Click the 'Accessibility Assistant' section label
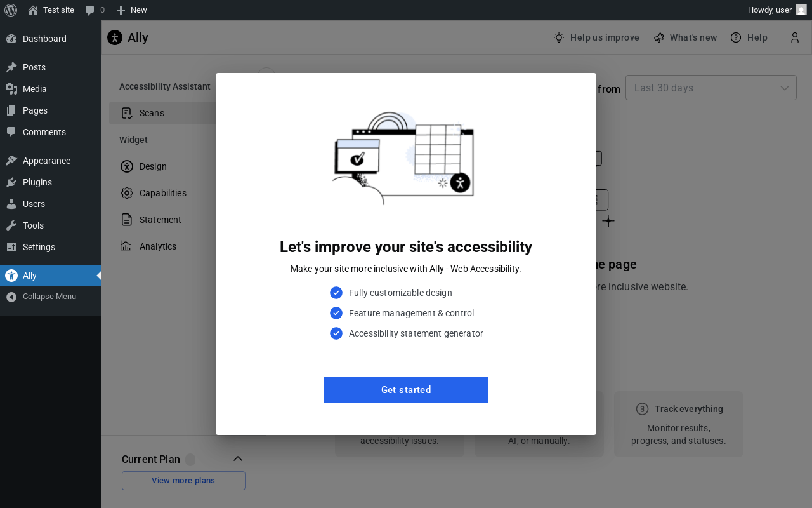812x508 pixels. pos(165,86)
